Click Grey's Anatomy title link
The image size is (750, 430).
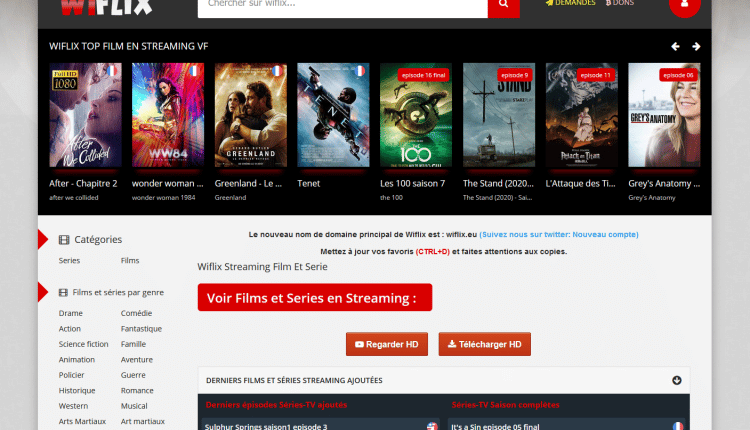click(664, 184)
